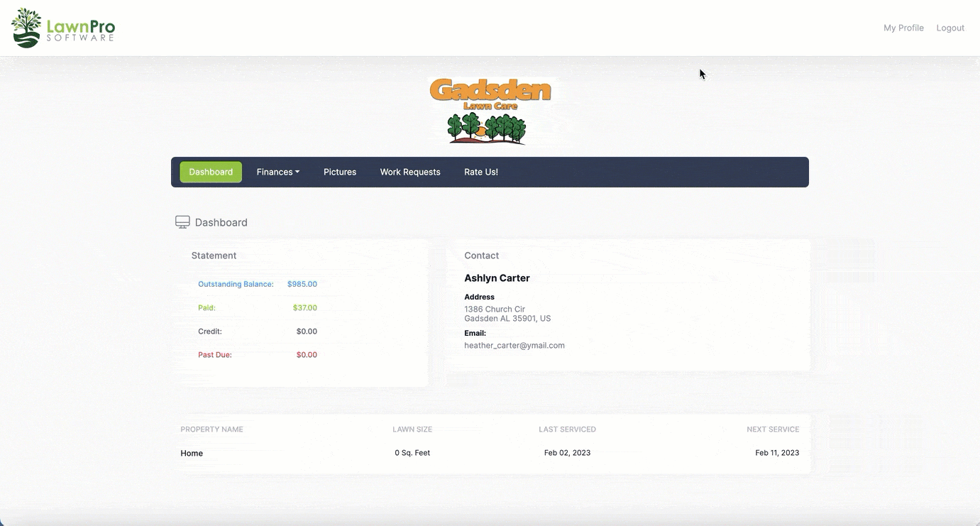
Task: Open the My Profile link
Action: coord(903,28)
